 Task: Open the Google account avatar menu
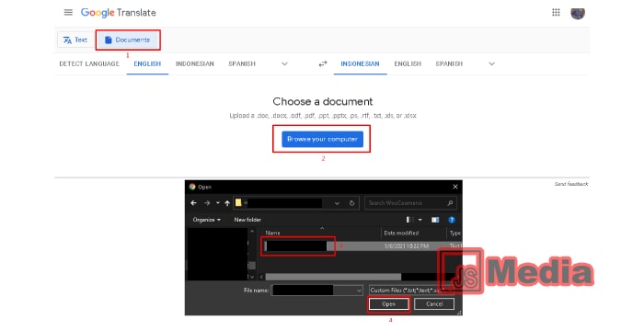click(x=578, y=13)
